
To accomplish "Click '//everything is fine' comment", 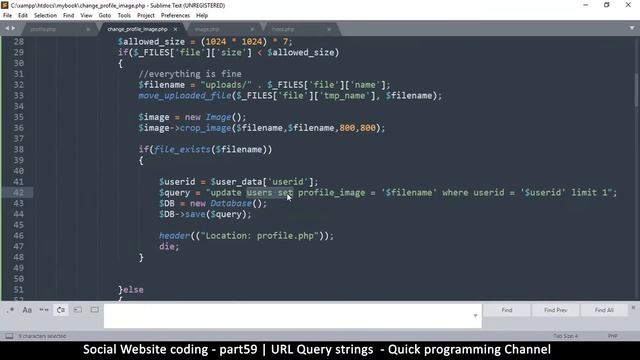I will point(190,74).
